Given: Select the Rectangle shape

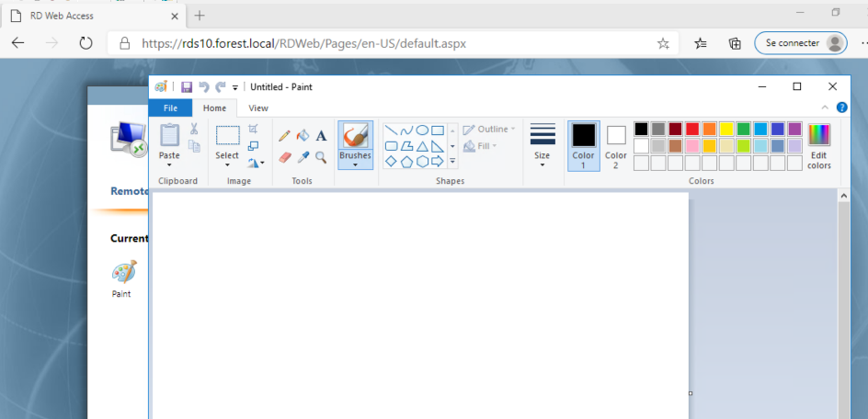Looking at the screenshot, I should (438, 130).
